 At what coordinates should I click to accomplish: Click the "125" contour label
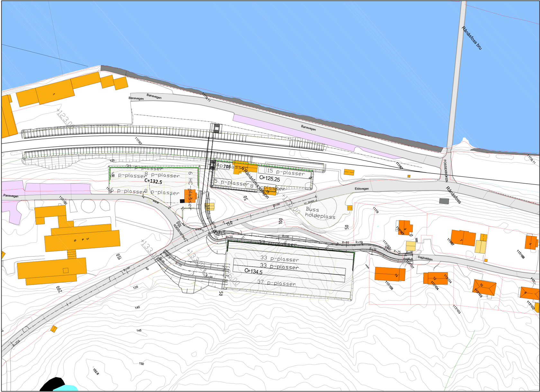pyautogui.click(x=112, y=160)
